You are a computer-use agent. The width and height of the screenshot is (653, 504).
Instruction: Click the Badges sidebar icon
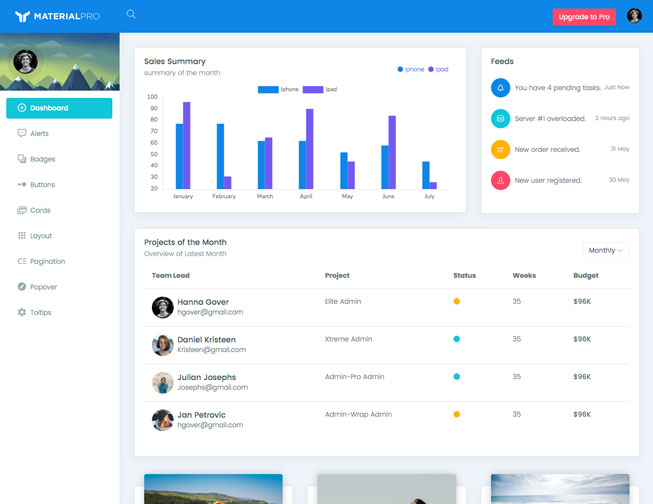click(x=22, y=159)
